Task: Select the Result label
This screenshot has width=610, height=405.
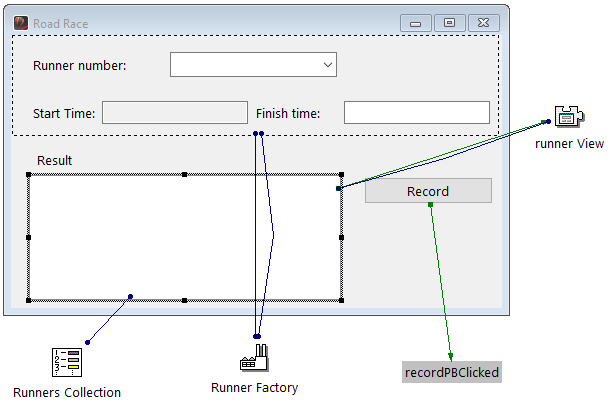Action: 54,160
